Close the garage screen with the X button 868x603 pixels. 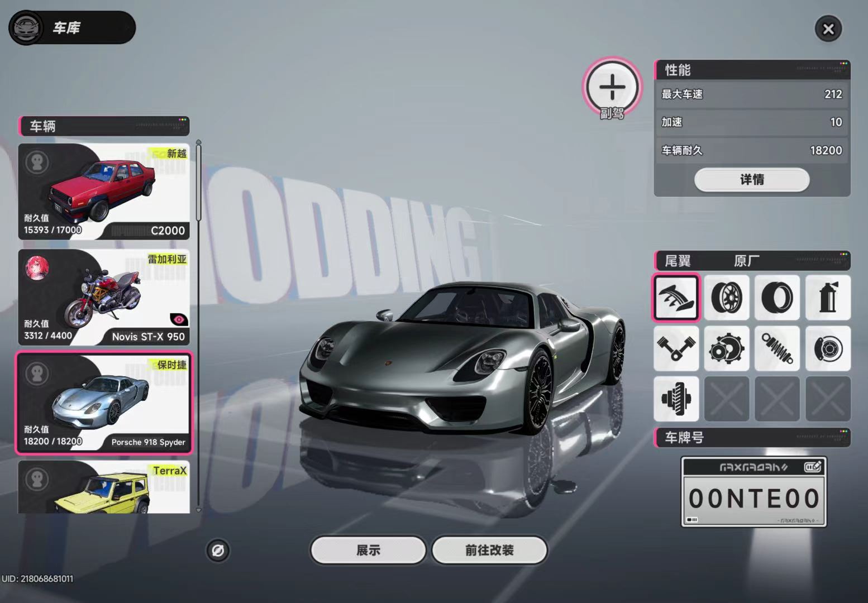click(x=828, y=29)
